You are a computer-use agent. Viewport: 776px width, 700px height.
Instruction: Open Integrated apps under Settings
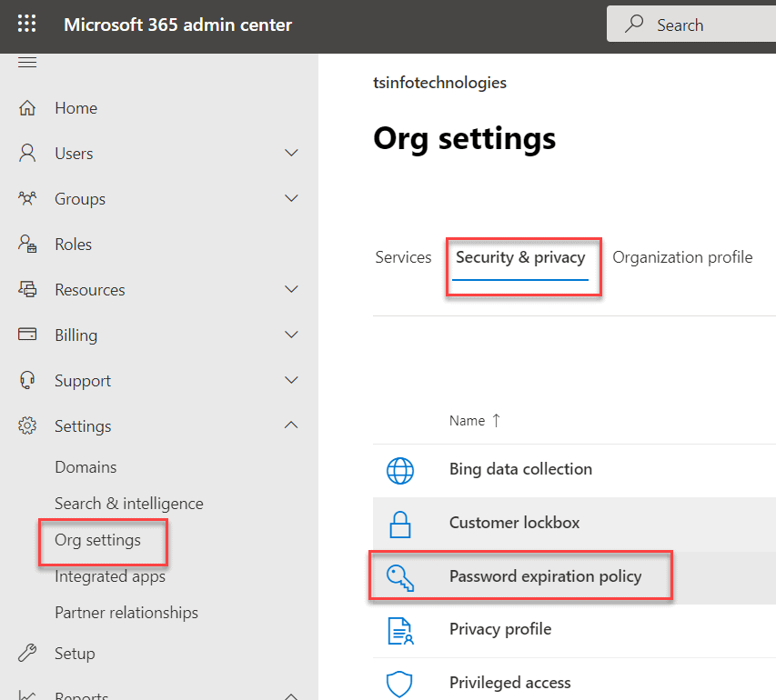[x=110, y=576]
